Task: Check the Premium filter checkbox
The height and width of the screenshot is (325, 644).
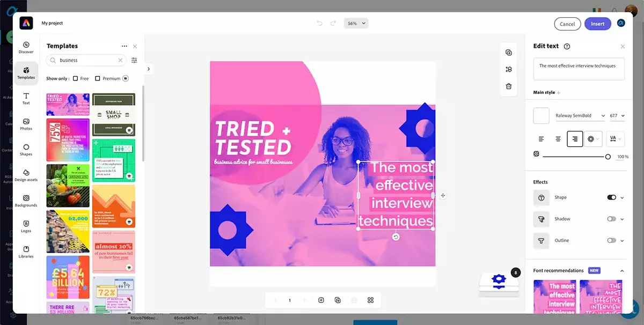Action: point(98,78)
